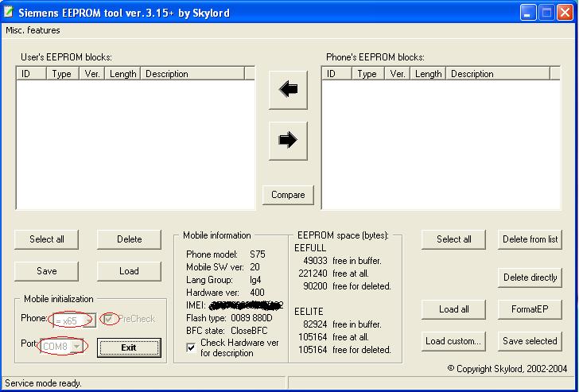This screenshot has height=392, width=579.
Task: Click the 'EELITE' label
Action: click(x=309, y=312)
